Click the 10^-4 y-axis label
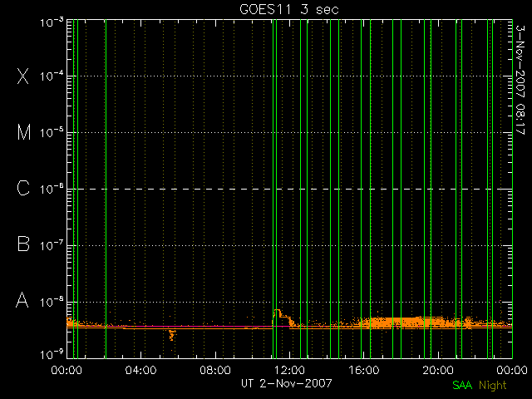The image size is (532, 399). (x=52, y=76)
